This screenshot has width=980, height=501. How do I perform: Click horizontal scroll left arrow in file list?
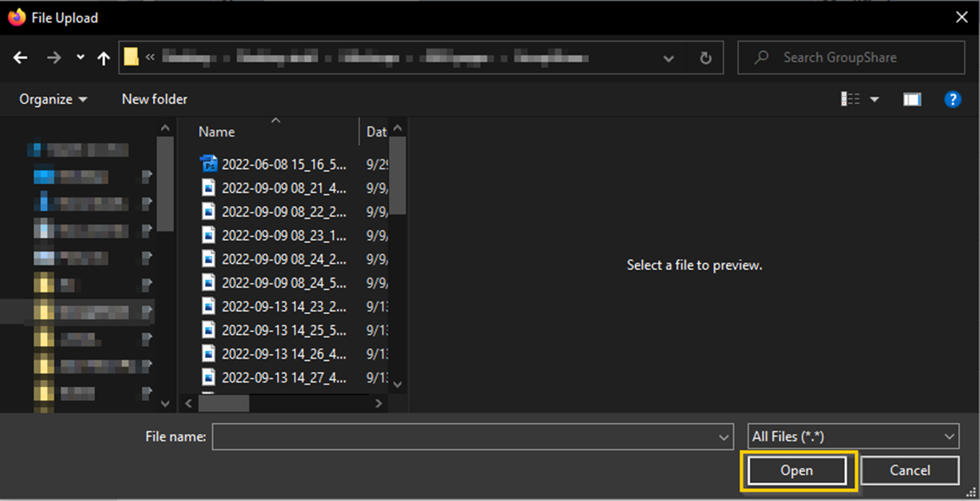pyautogui.click(x=189, y=404)
